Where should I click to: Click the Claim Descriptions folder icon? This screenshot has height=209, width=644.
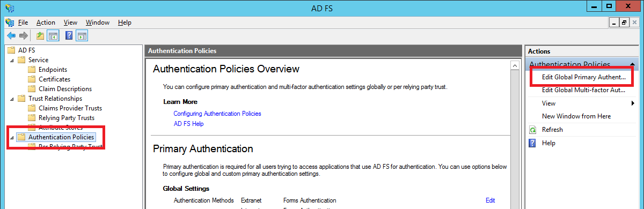coord(32,89)
